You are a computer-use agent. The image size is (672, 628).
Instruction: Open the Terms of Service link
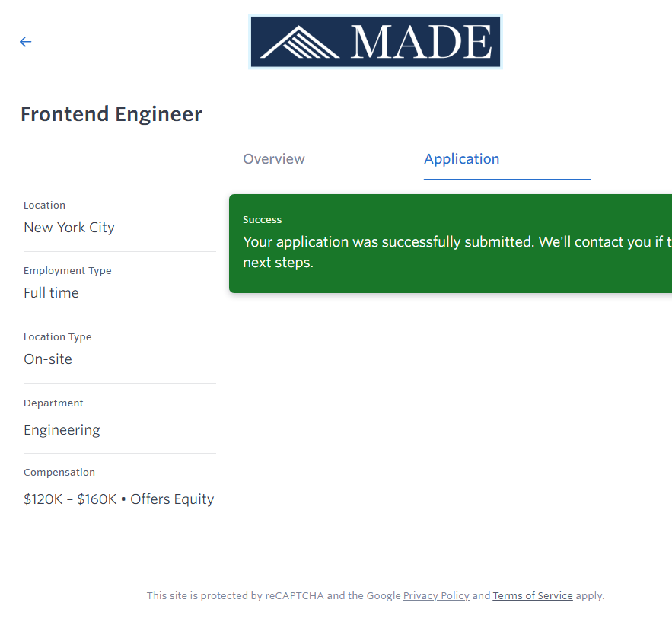[x=533, y=596]
